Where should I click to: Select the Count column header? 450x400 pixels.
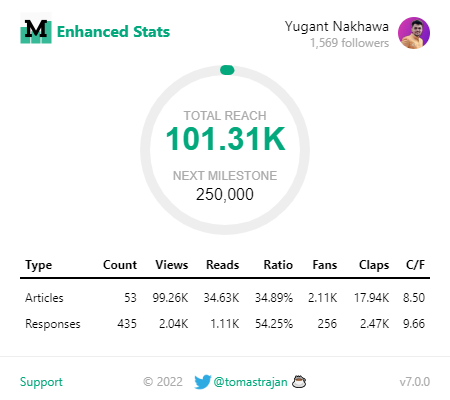point(120,265)
